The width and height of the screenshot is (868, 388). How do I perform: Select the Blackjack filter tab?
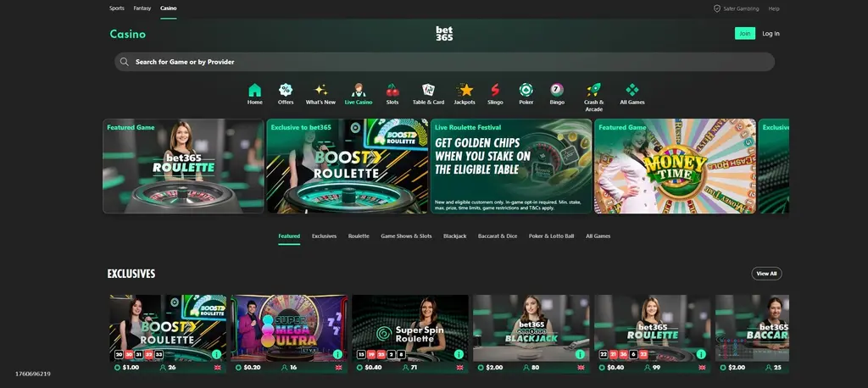pyautogui.click(x=454, y=236)
